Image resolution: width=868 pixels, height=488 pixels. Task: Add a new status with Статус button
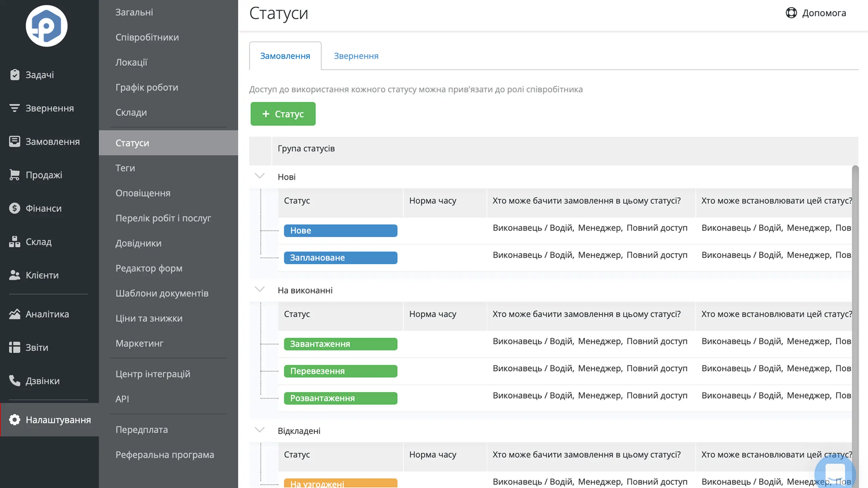pos(283,114)
